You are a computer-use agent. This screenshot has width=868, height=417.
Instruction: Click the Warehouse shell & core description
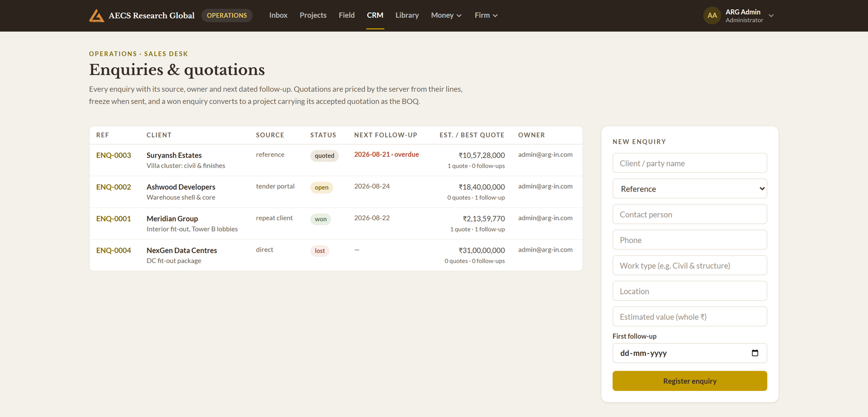tap(181, 197)
